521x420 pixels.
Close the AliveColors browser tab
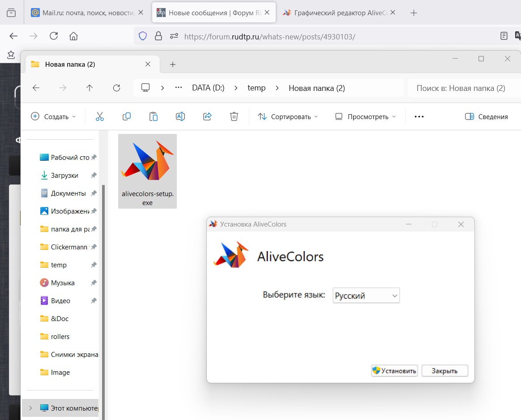point(393,12)
